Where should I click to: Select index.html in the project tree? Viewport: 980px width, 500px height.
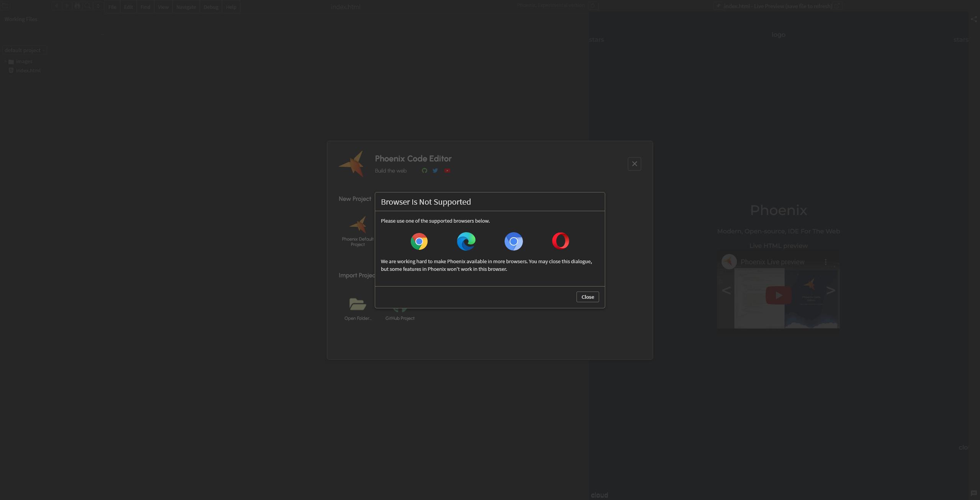pyautogui.click(x=28, y=70)
